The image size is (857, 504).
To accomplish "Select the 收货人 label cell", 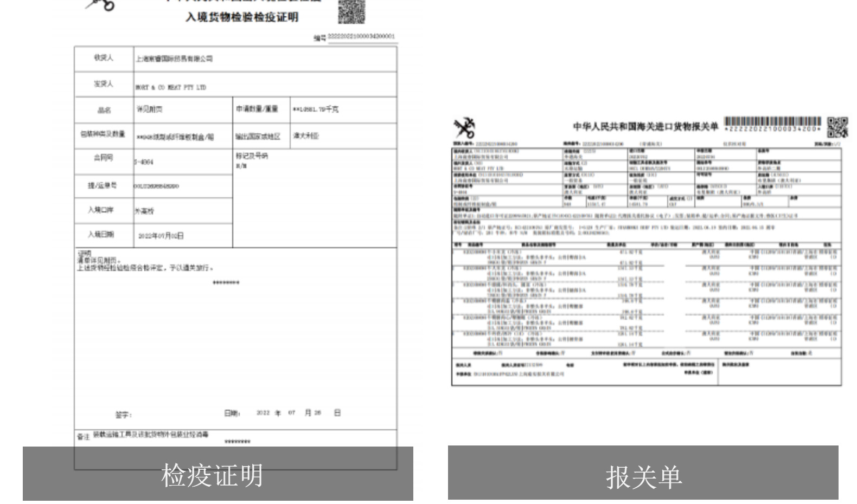I will [x=104, y=59].
